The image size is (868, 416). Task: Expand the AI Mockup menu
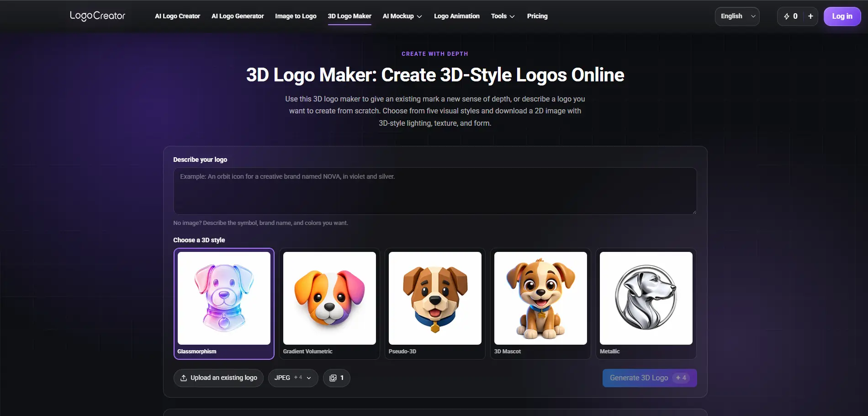402,16
